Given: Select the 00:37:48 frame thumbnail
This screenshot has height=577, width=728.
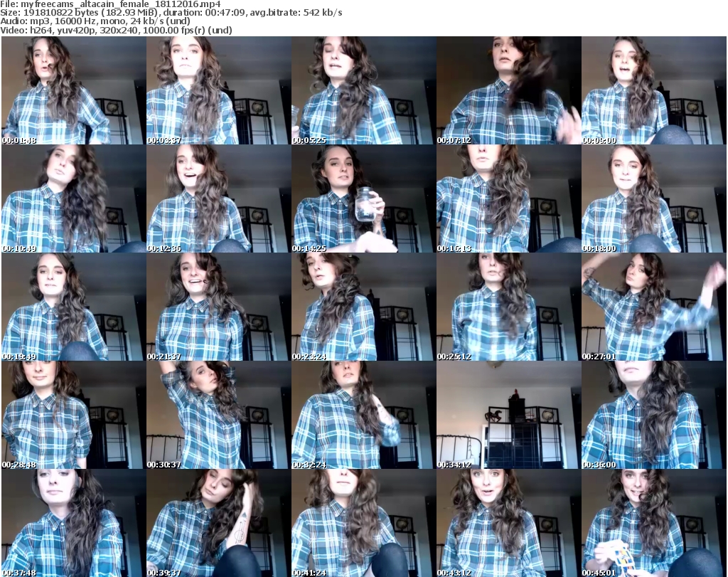Looking at the screenshot, I should tap(74, 523).
